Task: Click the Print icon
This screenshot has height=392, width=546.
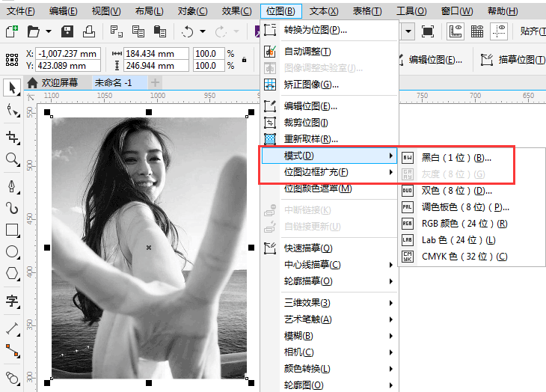Action: pyautogui.click(x=89, y=31)
